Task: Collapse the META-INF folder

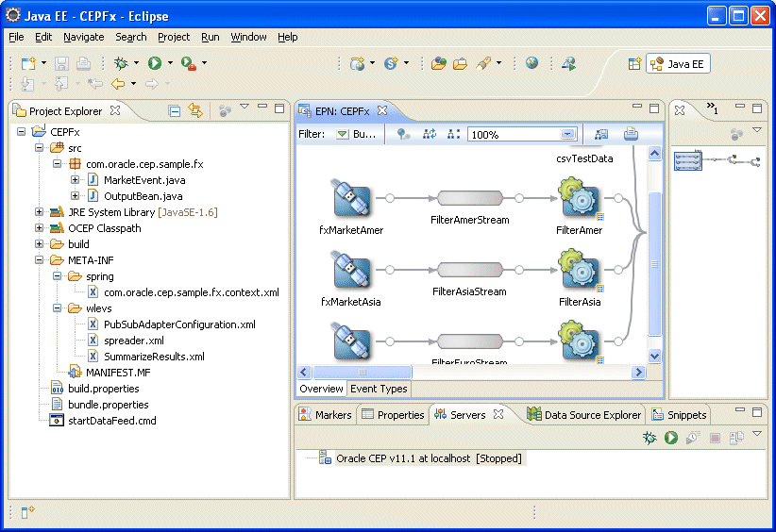Action: pyautogui.click(x=39, y=260)
